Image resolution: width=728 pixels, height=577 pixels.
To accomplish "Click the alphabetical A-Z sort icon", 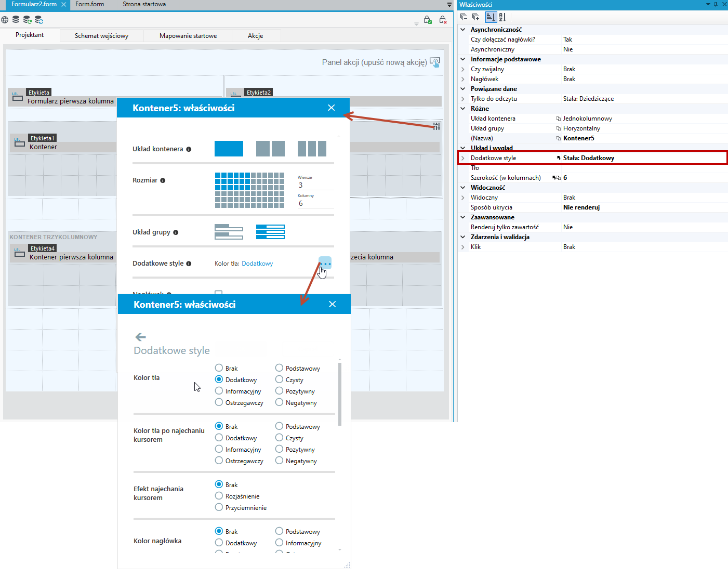I will pyautogui.click(x=502, y=17).
